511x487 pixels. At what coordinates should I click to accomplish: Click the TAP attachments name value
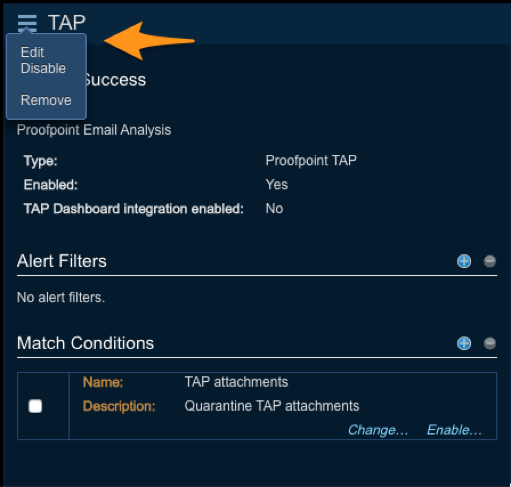point(236,382)
